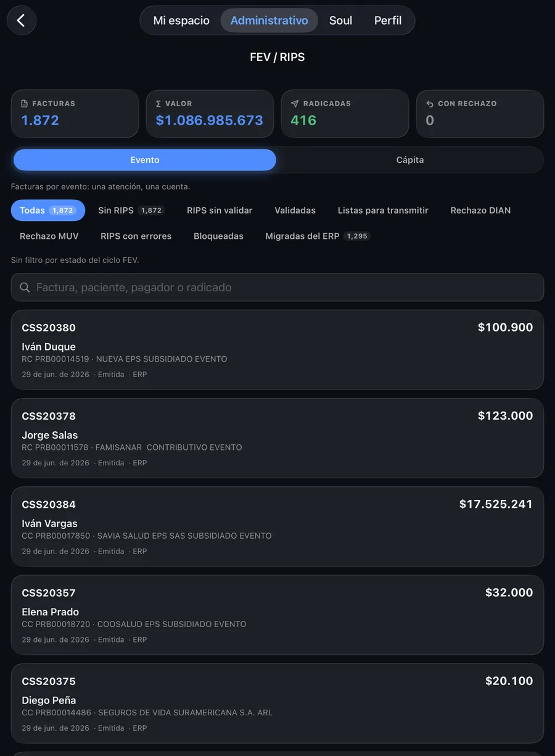Select patient name Elena Prado
Viewport: 555px width, 756px height.
pos(51,612)
